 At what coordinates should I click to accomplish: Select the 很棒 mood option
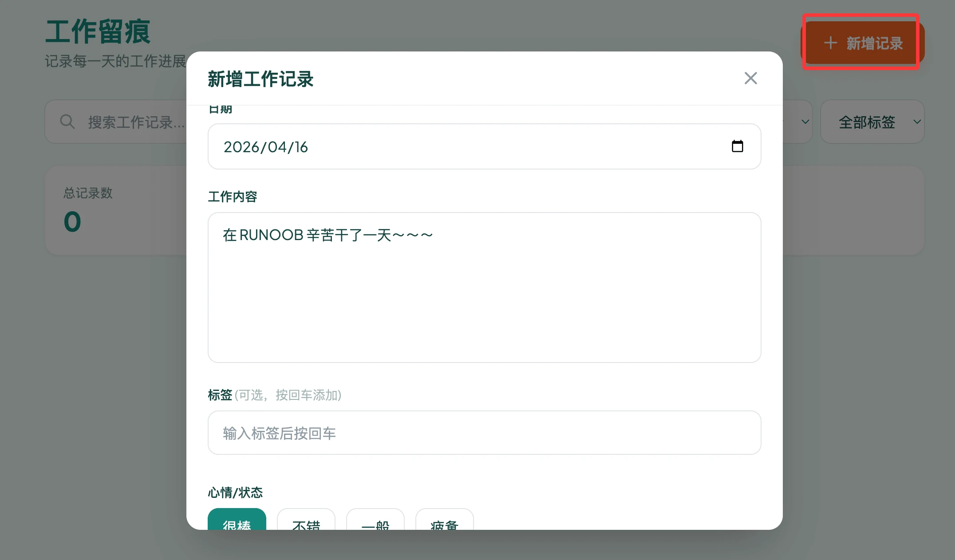pos(237,520)
